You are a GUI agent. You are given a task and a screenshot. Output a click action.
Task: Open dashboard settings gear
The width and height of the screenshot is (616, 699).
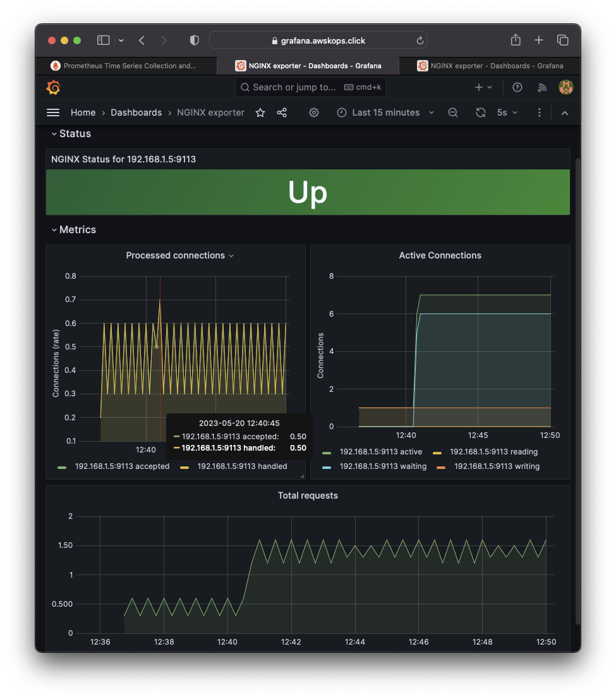314,112
